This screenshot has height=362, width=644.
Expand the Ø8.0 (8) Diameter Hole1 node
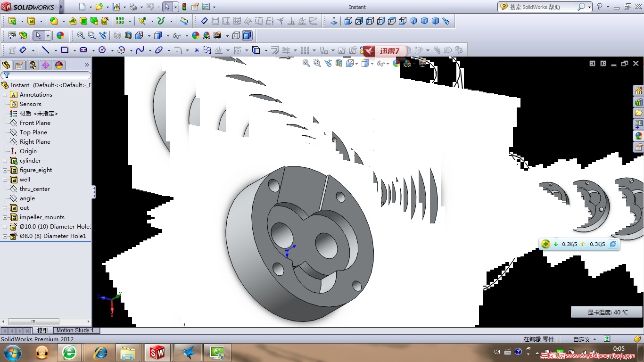point(5,236)
